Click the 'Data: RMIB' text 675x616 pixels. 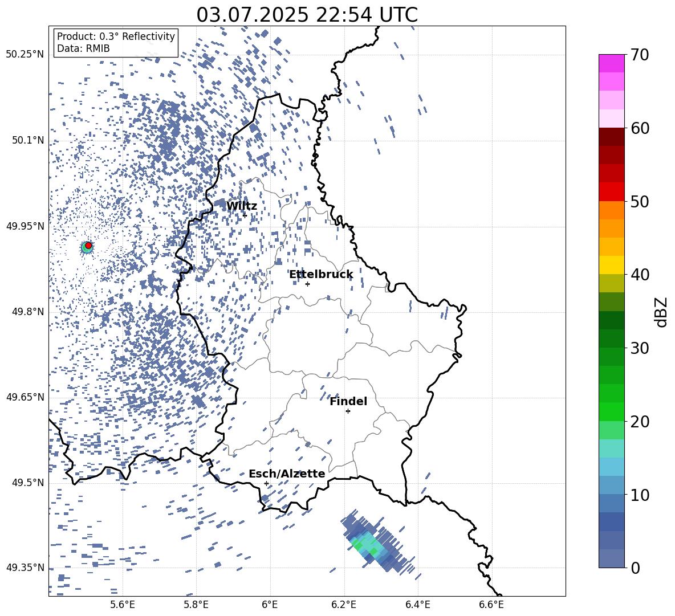(x=83, y=48)
